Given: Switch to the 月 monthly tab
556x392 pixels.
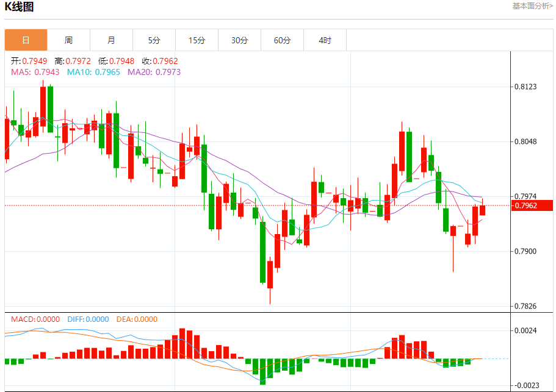Looking at the screenshot, I should click(x=111, y=40).
